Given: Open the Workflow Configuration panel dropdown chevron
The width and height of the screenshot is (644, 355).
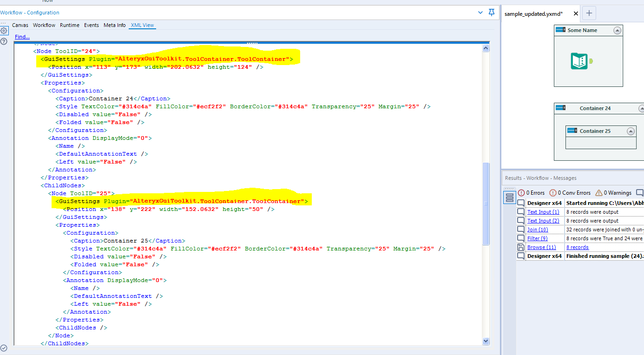Looking at the screenshot, I should 480,13.
